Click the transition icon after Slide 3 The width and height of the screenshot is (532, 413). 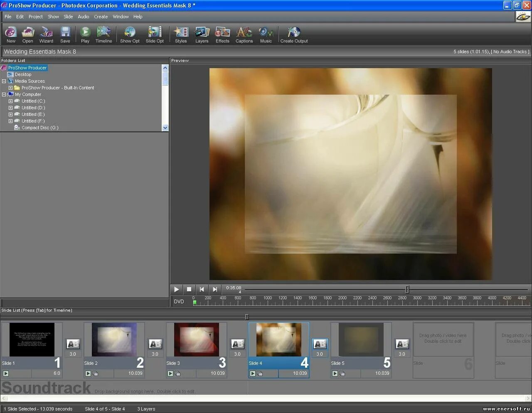[x=237, y=344]
